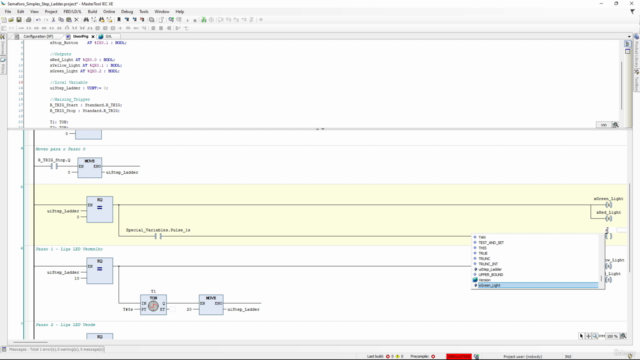Viewport: 640px width, 360px height.
Task: Select TRUNC in the autocomplete list
Action: click(536, 258)
